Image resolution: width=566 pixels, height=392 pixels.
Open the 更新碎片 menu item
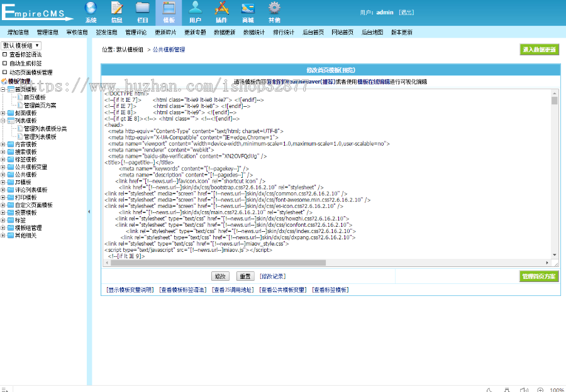(165, 32)
